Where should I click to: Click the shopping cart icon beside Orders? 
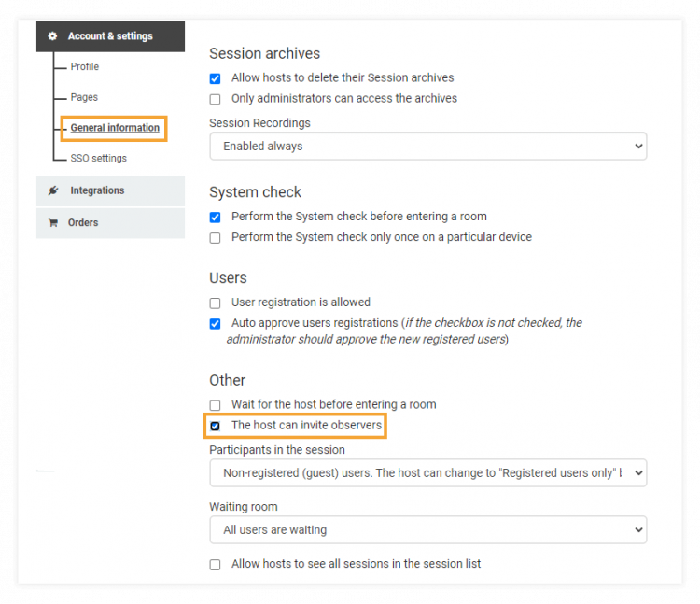53,223
